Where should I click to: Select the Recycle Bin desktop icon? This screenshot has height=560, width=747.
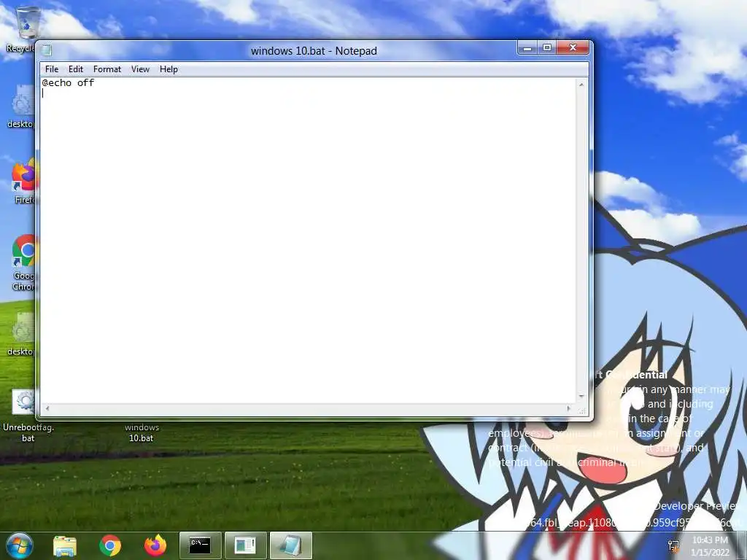[x=21, y=29]
